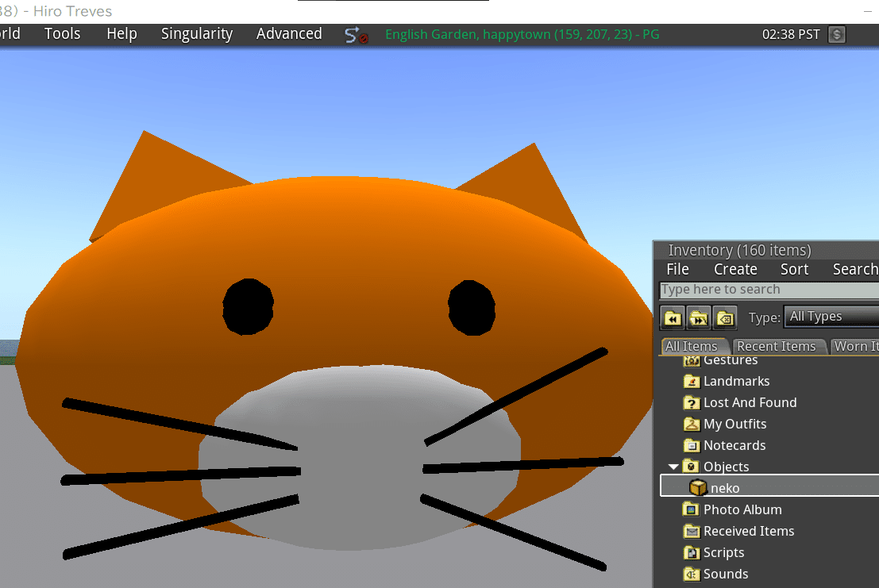Open the Tools menu

[62, 34]
